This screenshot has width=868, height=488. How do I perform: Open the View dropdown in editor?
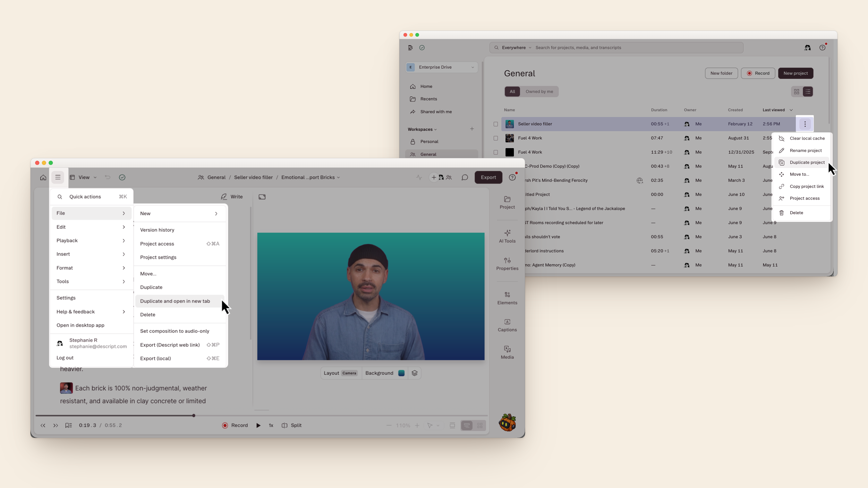(x=84, y=178)
